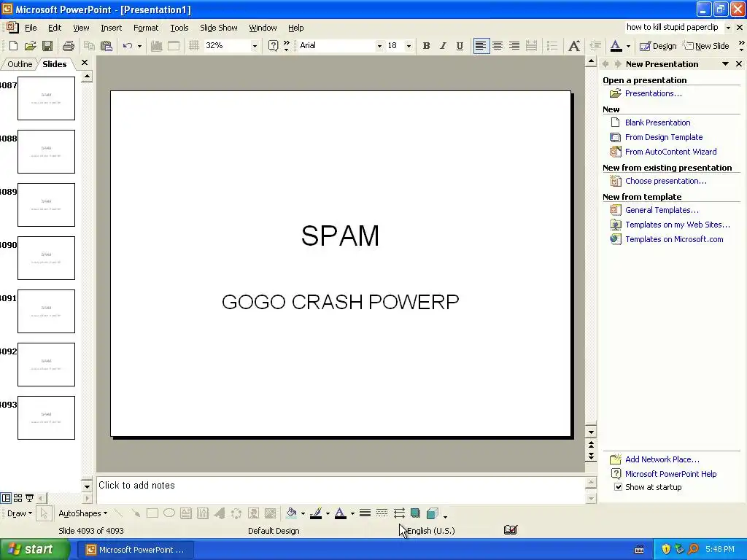
Task: Click the New blank document icon
Action: [x=13, y=46]
